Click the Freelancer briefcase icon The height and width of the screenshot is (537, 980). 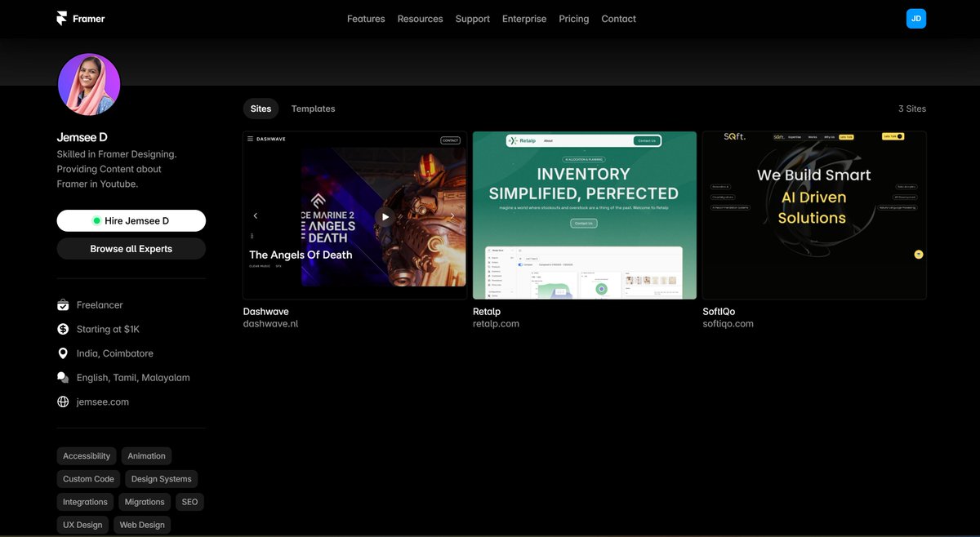coord(63,305)
